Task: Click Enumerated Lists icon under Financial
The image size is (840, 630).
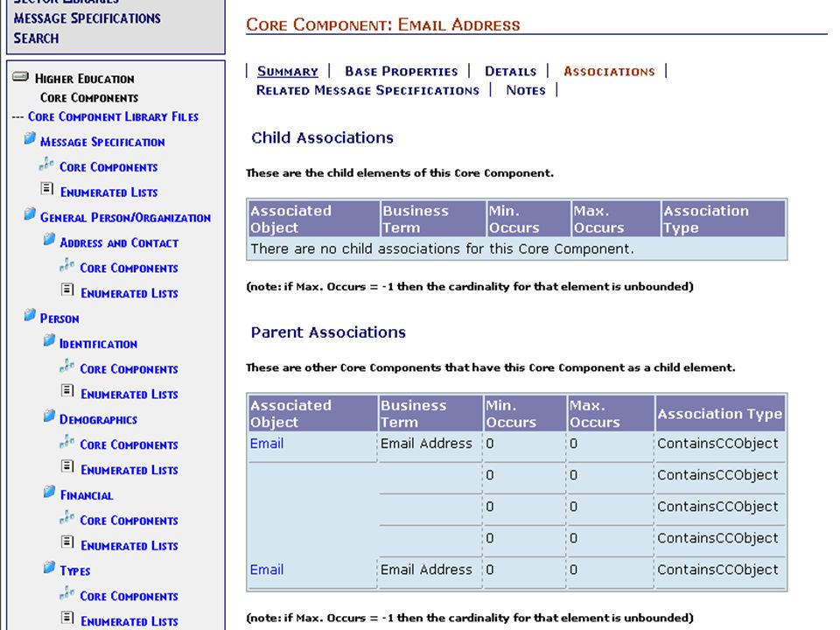Action: 67,542
